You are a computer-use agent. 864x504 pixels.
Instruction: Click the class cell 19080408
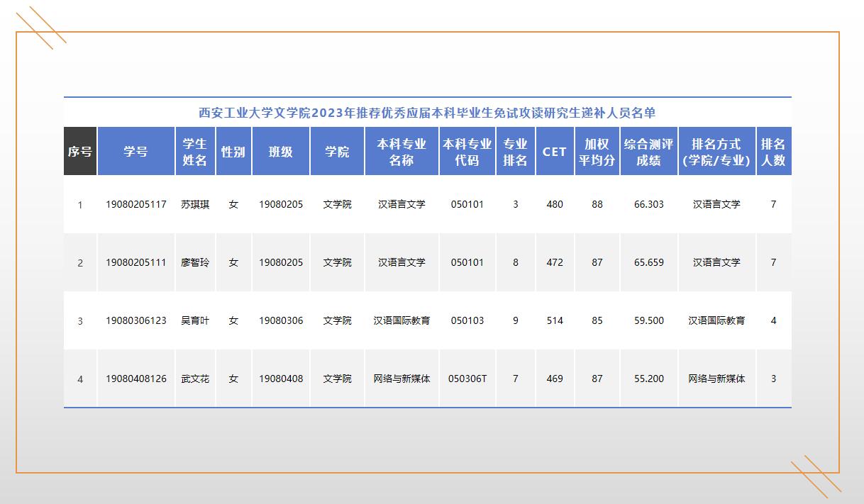pyautogui.click(x=281, y=379)
